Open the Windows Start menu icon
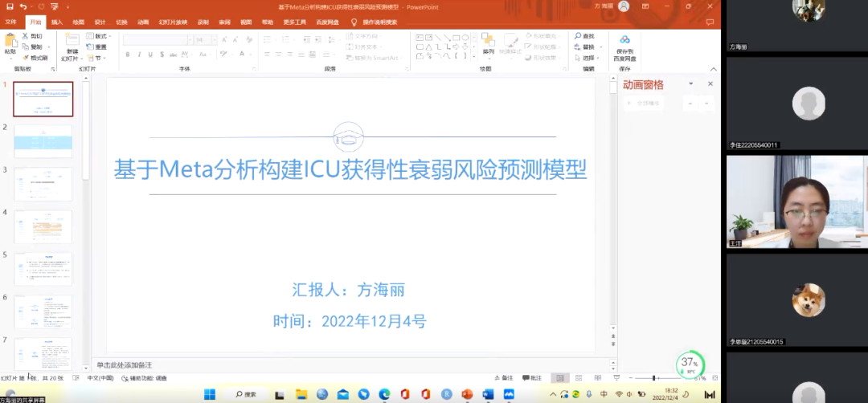 [210, 394]
